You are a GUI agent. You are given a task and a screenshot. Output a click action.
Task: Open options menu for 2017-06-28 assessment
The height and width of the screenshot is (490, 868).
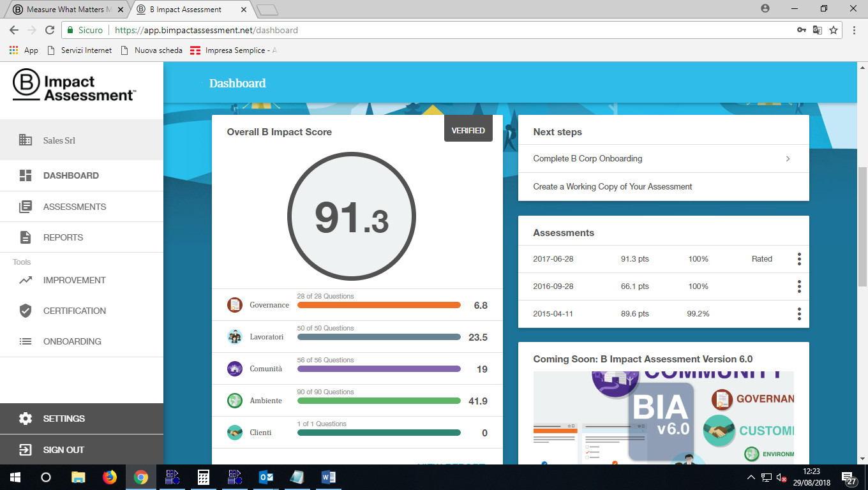[x=798, y=259]
